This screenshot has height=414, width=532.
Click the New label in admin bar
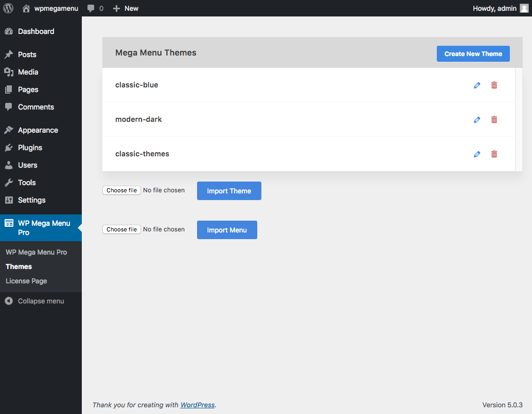tap(131, 8)
